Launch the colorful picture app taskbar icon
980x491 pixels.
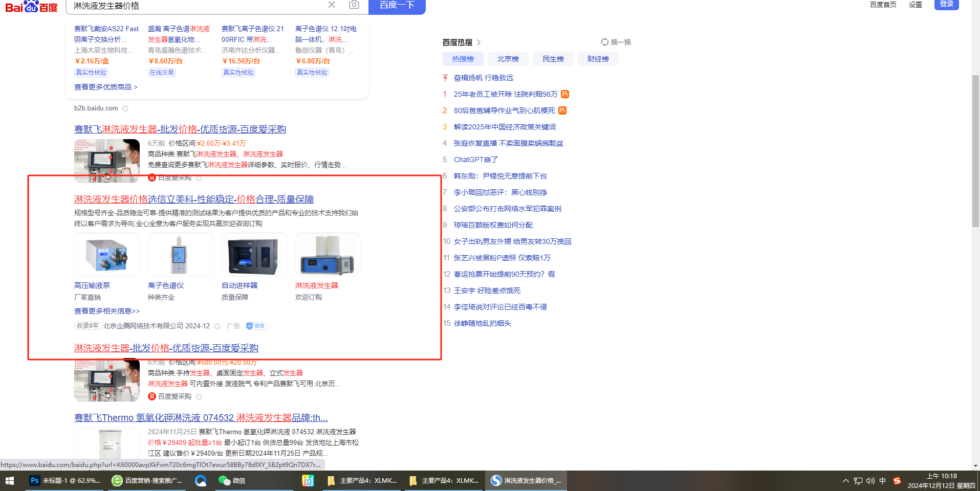(308, 481)
